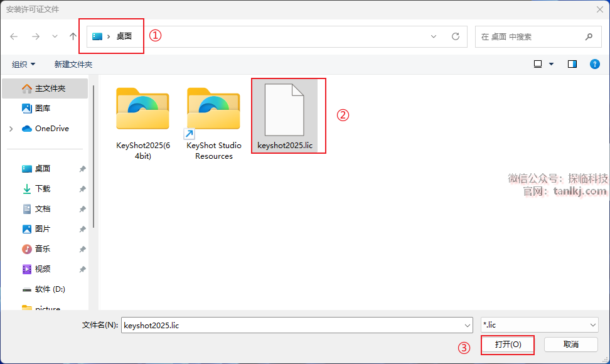
Task: Click the sidebar vertical scrollbar
Action: 94,157
